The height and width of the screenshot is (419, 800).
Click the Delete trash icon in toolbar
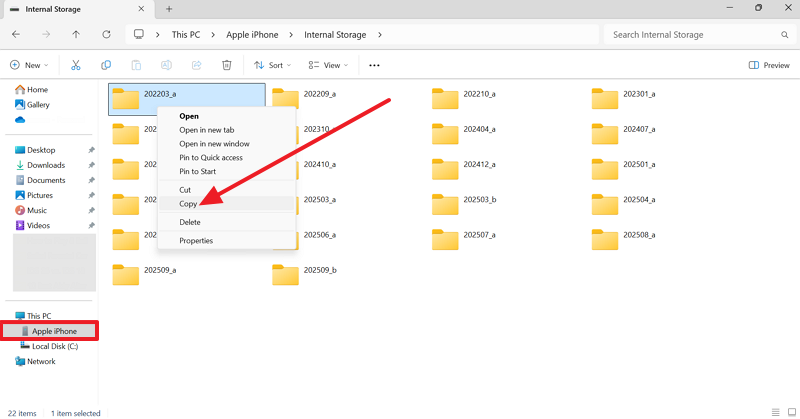click(227, 65)
